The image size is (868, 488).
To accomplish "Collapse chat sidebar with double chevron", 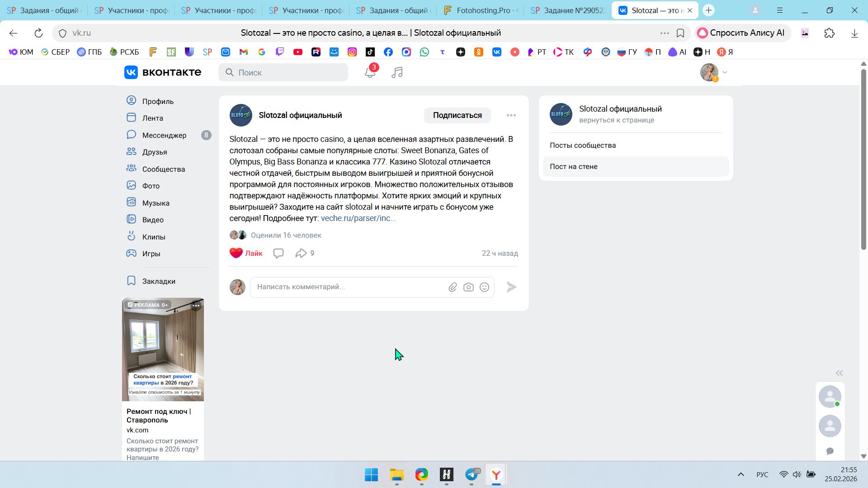I will pos(839,373).
